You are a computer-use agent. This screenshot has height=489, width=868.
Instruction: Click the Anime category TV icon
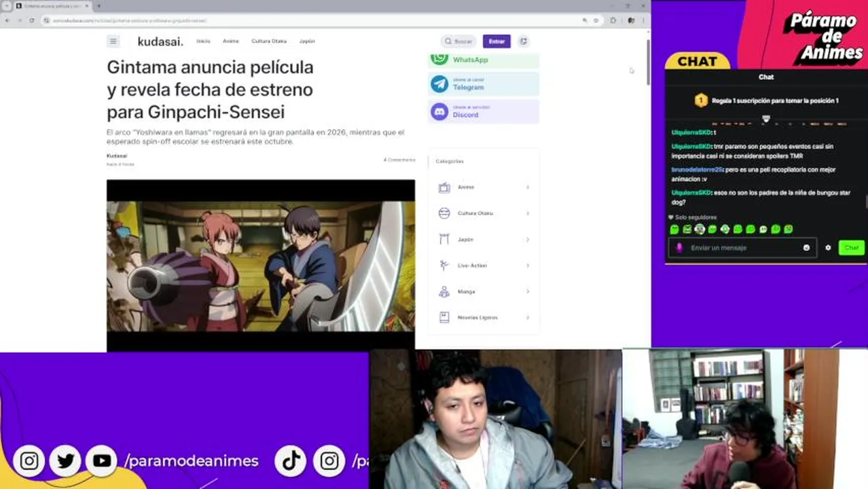click(444, 187)
